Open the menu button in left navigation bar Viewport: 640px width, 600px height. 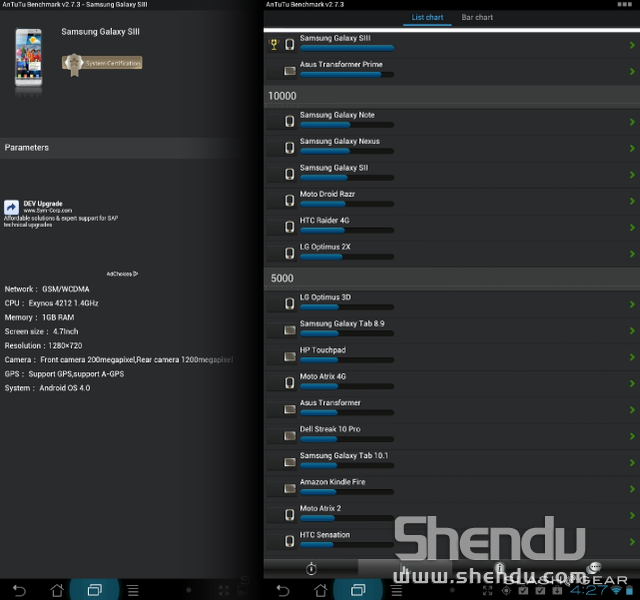coord(132,589)
